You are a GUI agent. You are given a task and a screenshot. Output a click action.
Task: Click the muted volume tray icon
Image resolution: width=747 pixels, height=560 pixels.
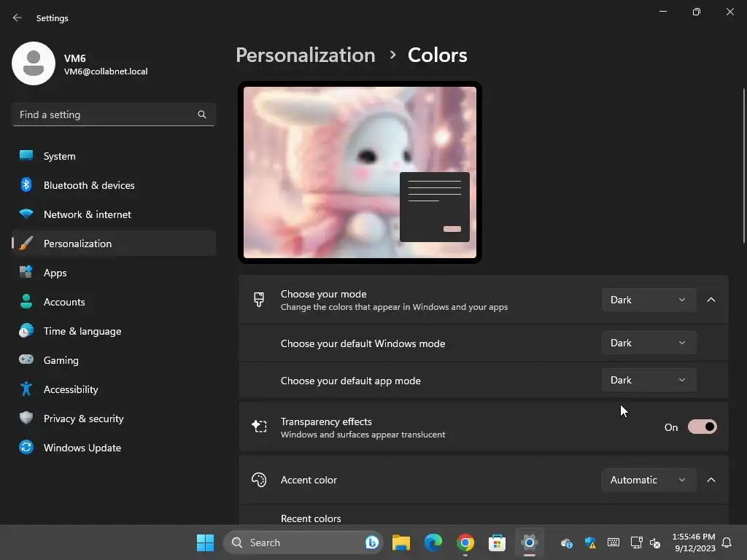tap(656, 542)
